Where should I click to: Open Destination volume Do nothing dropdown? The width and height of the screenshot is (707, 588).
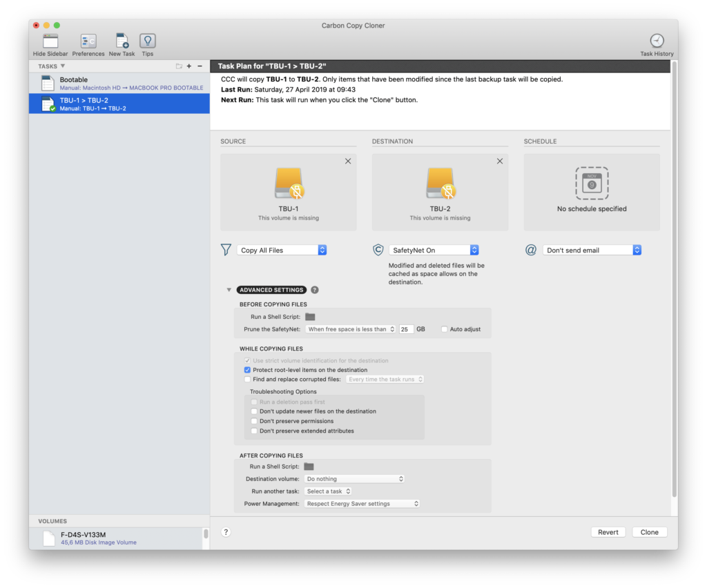coord(354,479)
